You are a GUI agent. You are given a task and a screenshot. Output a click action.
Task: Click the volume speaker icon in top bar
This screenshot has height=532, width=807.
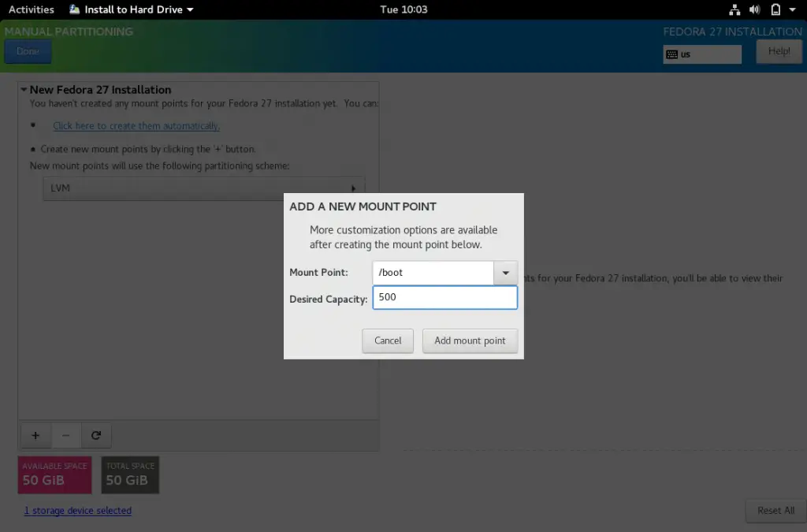coord(754,9)
